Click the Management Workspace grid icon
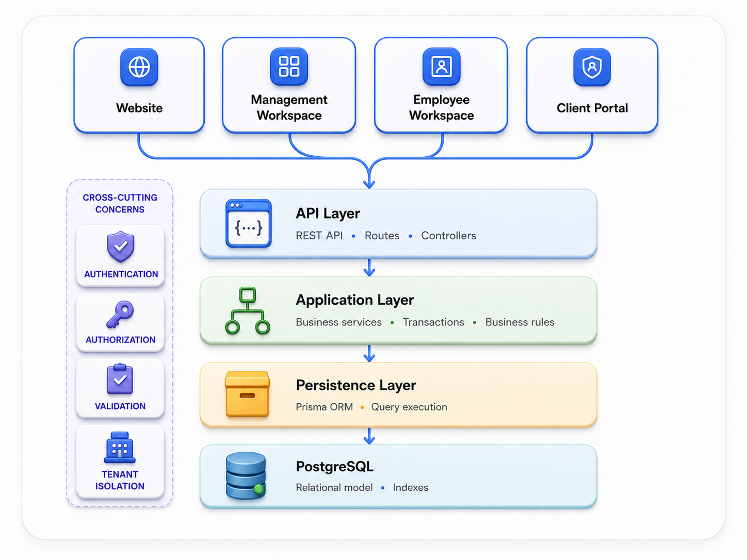Image resolution: width=747 pixels, height=560 pixels. [x=289, y=67]
